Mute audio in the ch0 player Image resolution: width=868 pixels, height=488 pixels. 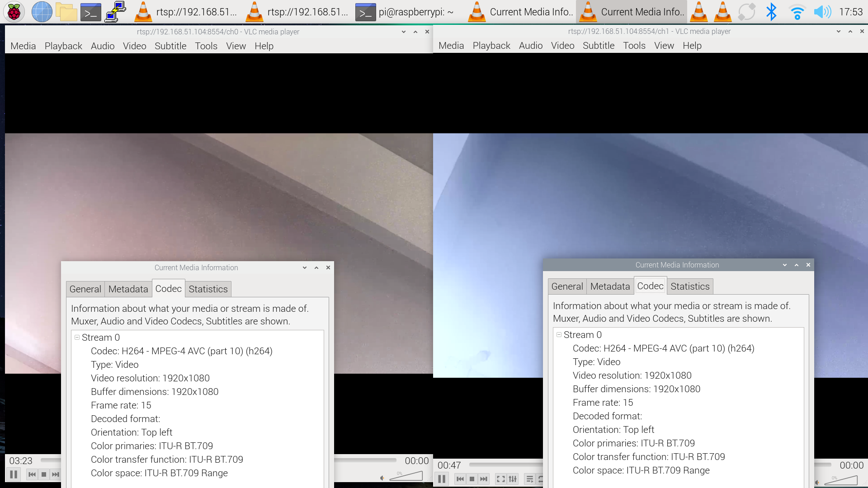tap(382, 478)
